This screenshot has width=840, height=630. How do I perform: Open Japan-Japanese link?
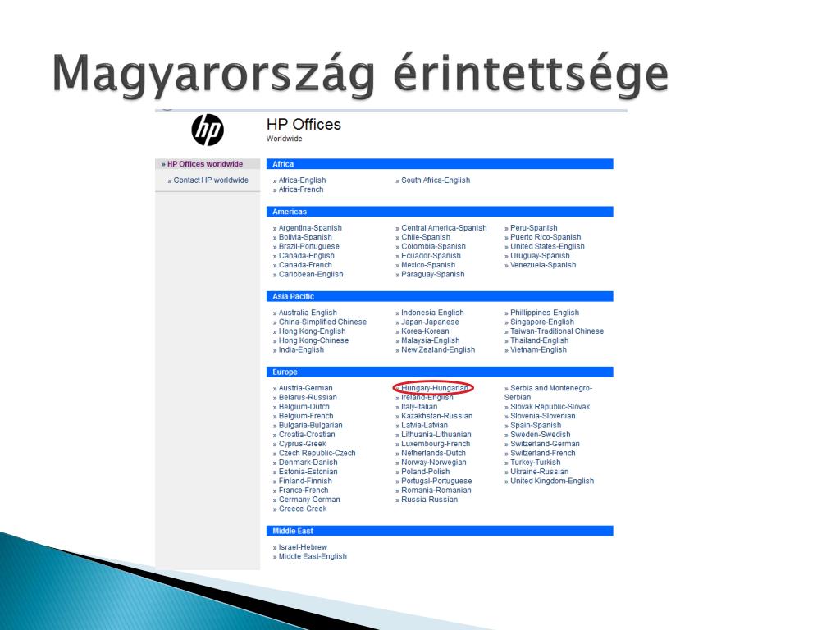point(430,322)
